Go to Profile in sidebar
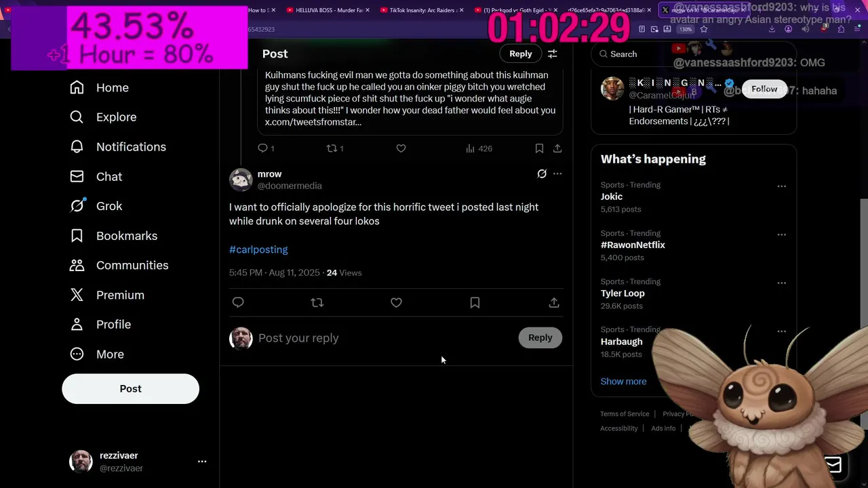 click(x=100, y=325)
